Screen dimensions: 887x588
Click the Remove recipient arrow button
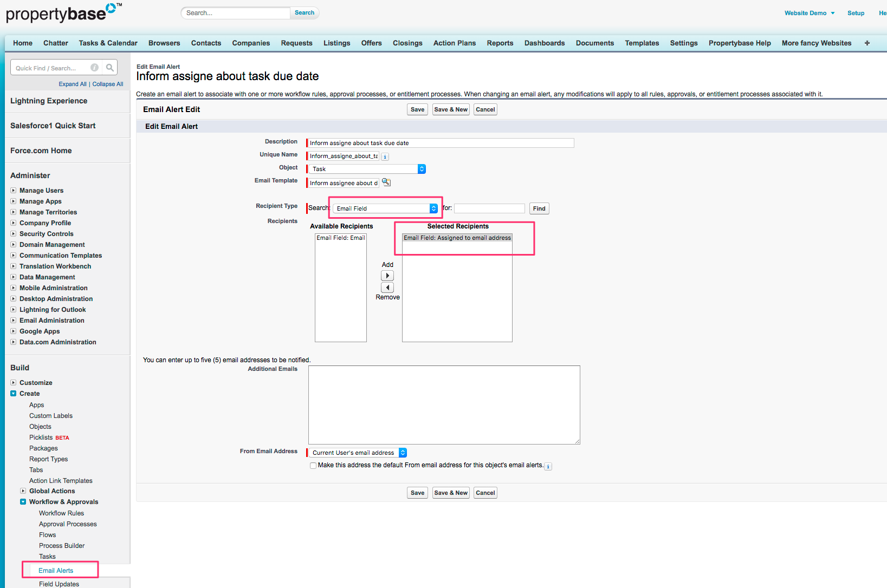(387, 288)
